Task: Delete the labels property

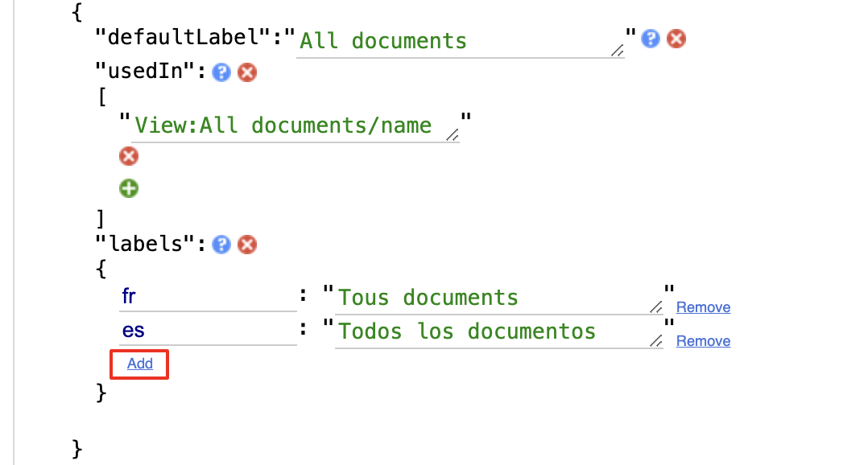Action: (248, 245)
